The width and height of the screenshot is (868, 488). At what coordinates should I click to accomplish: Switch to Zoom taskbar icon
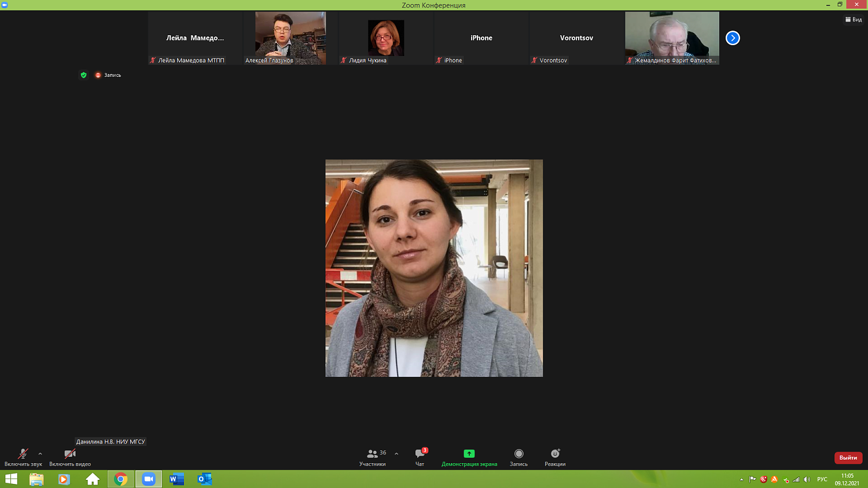click(x=149, y=479)
